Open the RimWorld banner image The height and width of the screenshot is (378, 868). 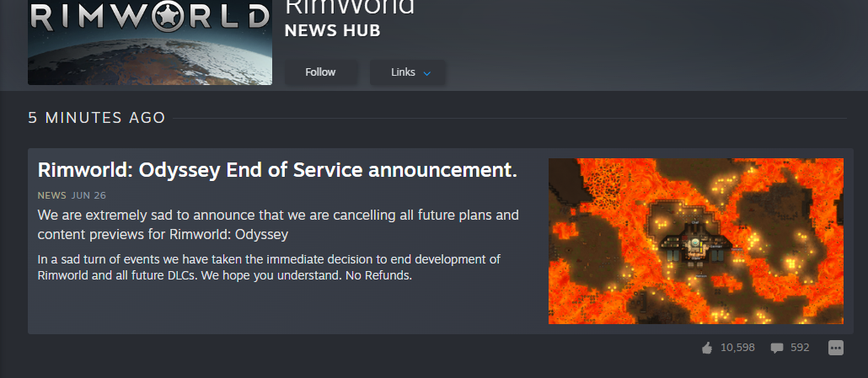click(x=150, y=43)
